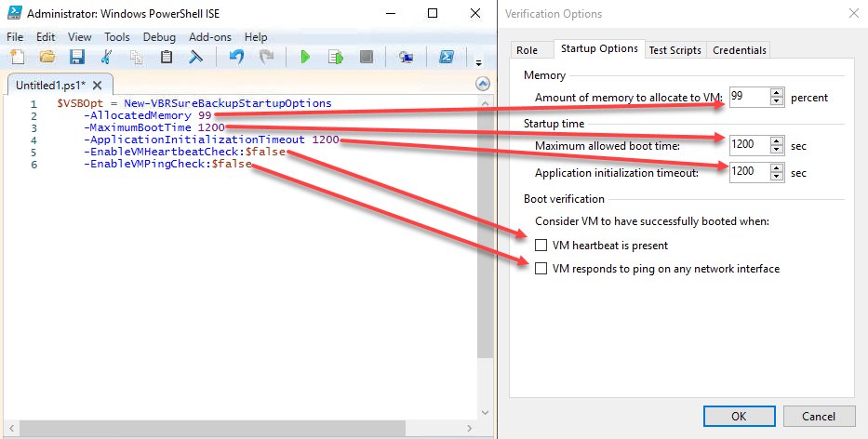The height and width of the screenshot is (439, 868).
Task: Click the Open script folder icon
Action: click(x=47, y=57)
